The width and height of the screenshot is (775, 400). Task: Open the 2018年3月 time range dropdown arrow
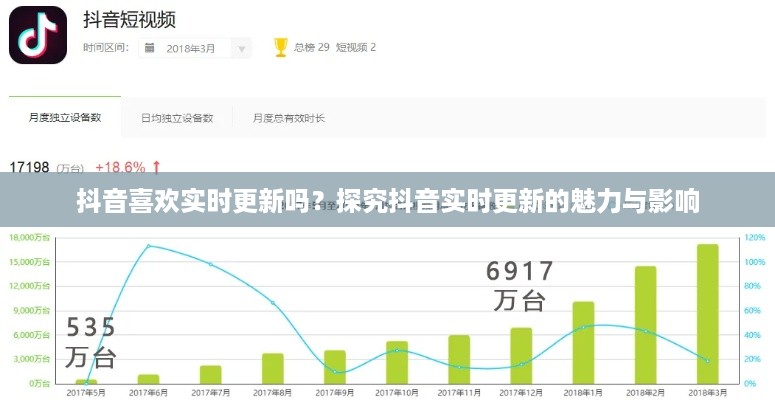coord(242,48)
